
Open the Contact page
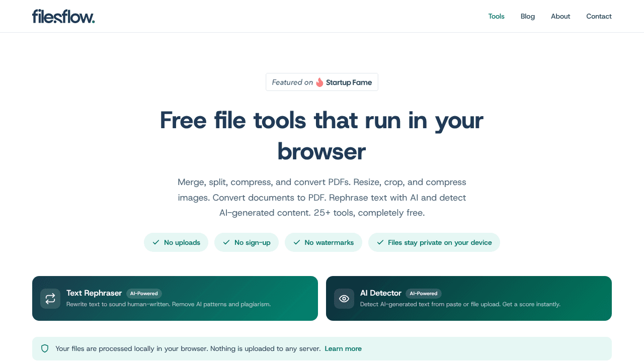599,16
